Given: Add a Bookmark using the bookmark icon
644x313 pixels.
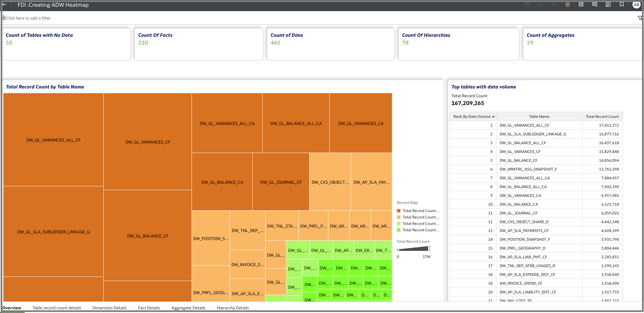Looking at the screenshot, I should coord(622,5).
